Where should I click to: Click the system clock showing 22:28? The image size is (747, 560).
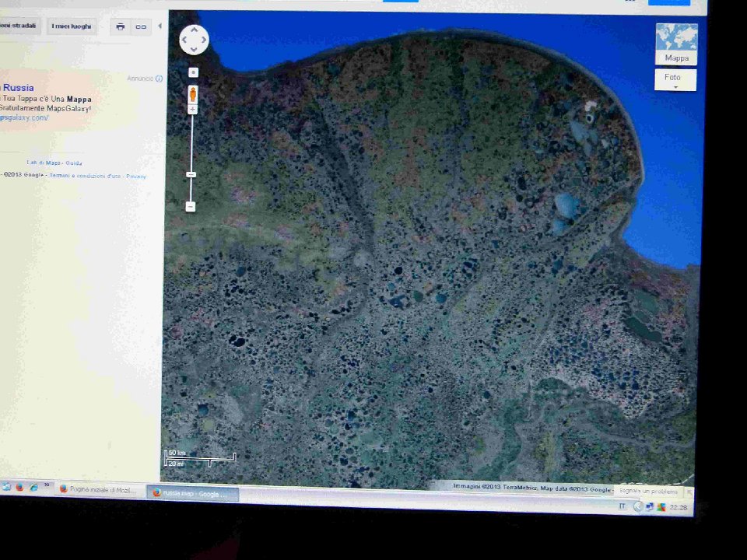tap(678, 508)
